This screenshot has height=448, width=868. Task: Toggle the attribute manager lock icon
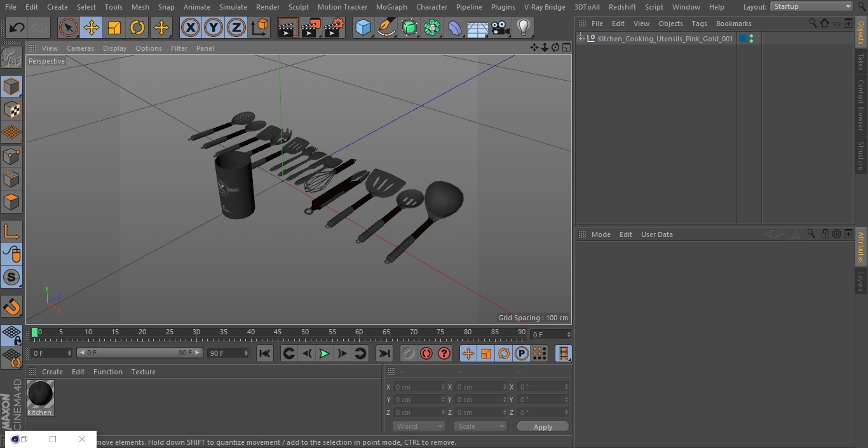pyautogui.click(x=824, y=234)
